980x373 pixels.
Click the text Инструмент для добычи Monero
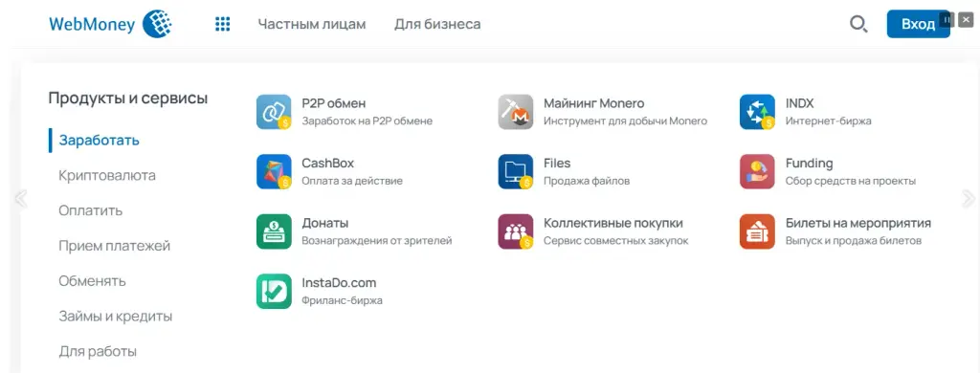(x=626, y=121)
